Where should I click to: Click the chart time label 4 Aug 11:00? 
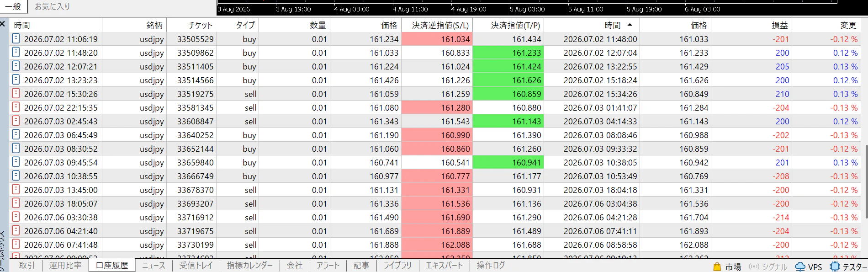pos(410,9)
